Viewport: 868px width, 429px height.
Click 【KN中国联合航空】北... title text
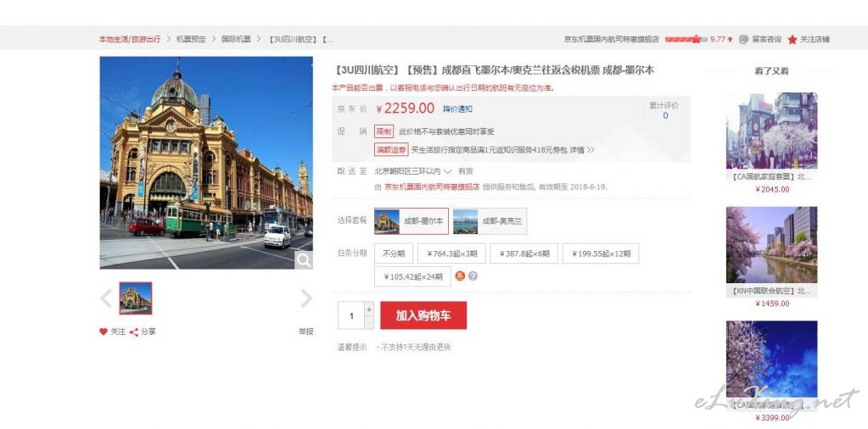(x=771, y=291)
